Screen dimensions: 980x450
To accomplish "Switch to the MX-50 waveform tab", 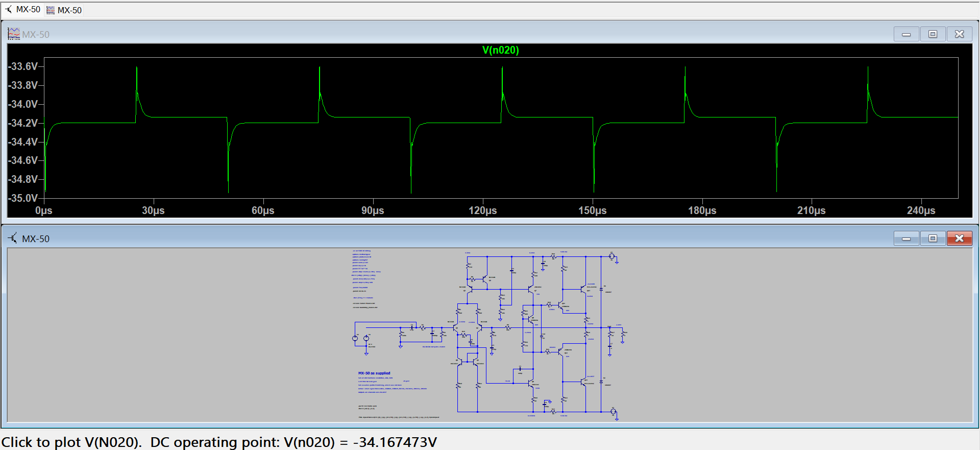I will pyautogui.click(x=64, y=10).
